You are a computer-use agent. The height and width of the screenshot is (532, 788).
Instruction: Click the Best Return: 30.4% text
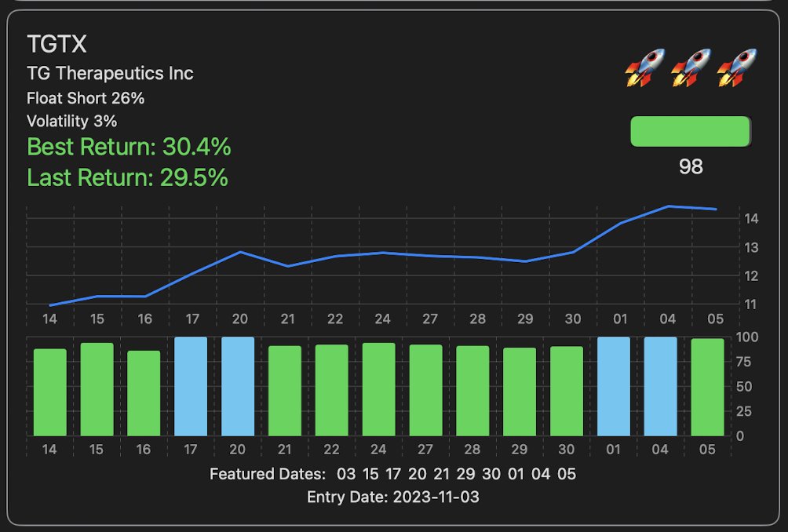(130, 148)
